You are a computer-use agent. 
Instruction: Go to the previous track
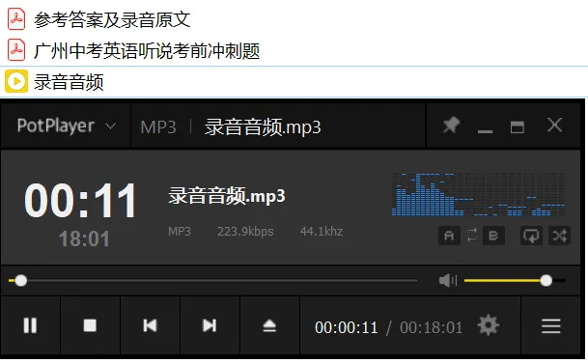150,325
